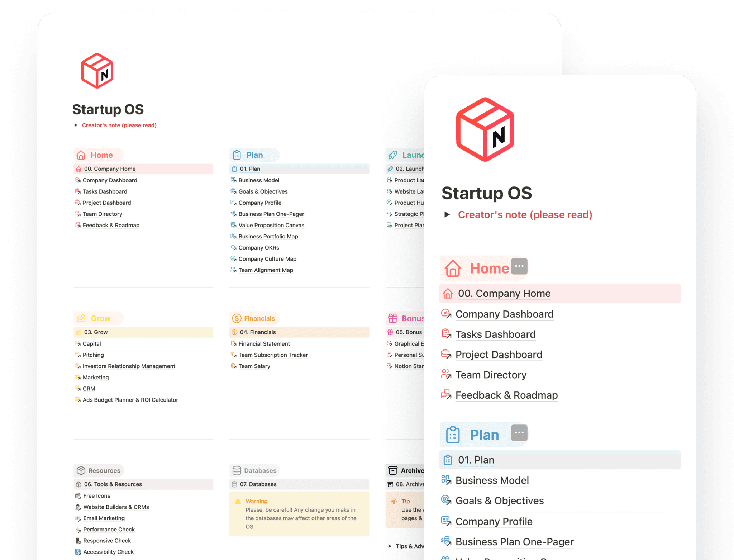Click the Databases cylinder icon in back window
This screenshot has width=734, height=560.
coord(237,470)
